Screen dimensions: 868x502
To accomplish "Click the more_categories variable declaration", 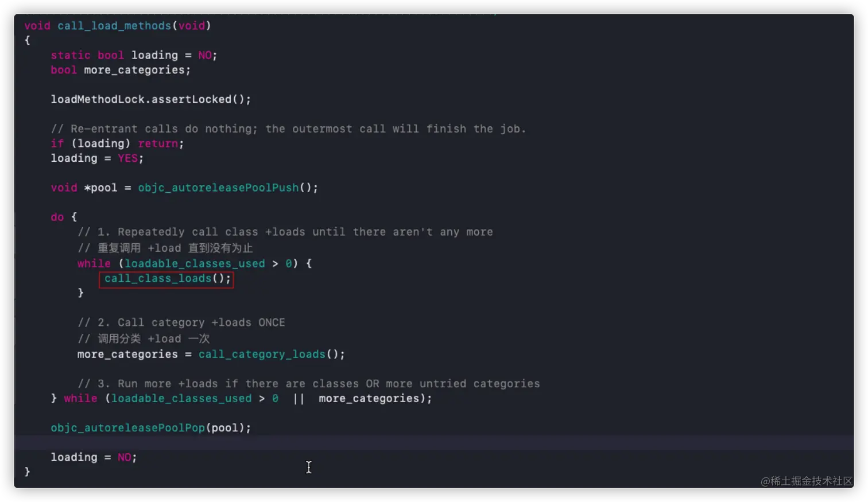I will 121,69.
